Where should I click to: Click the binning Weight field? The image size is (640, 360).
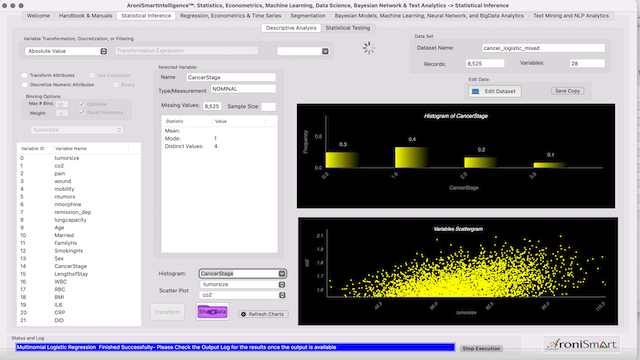click(61, 113)
